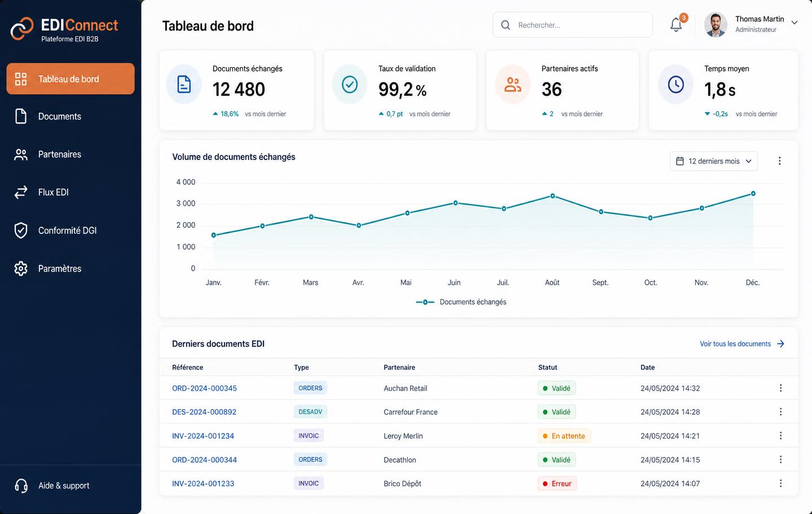
Task: Click the Documents échangés file icon
Action: [x=184, y=85]
